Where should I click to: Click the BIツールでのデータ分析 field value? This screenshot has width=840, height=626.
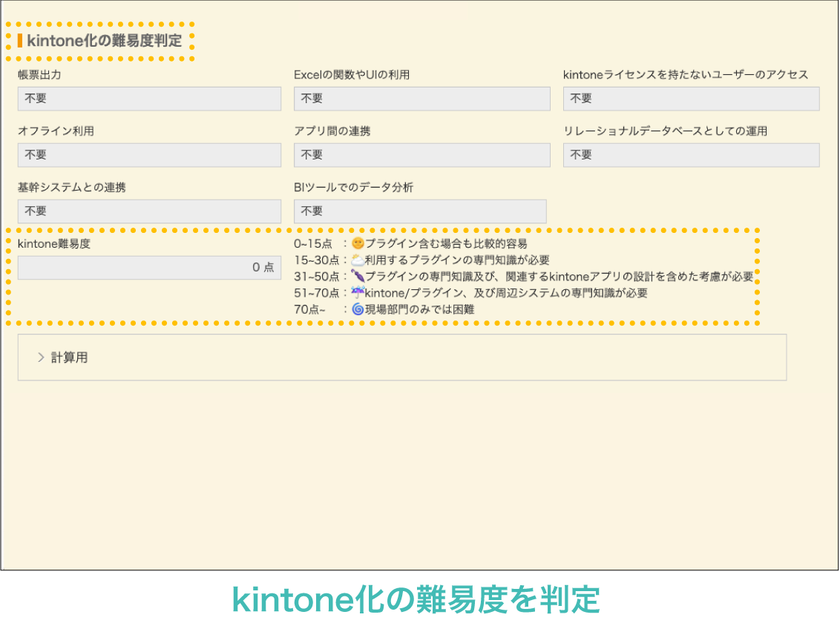click(x=420, y=211)
